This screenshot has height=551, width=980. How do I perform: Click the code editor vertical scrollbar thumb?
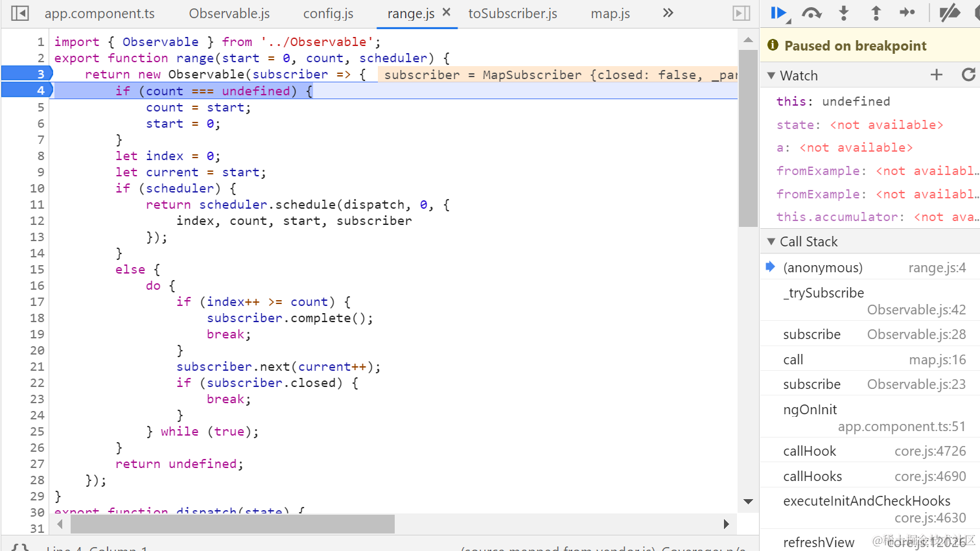pos(748,138)
